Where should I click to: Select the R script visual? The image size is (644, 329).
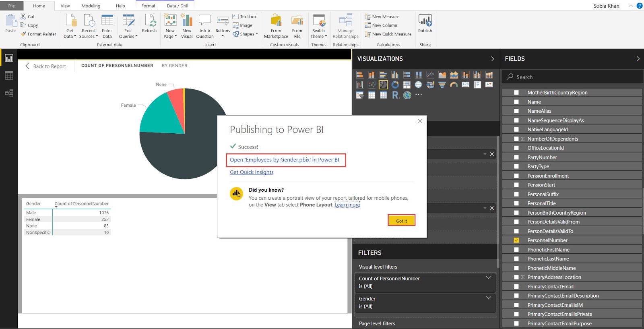[x=395, y=95]
